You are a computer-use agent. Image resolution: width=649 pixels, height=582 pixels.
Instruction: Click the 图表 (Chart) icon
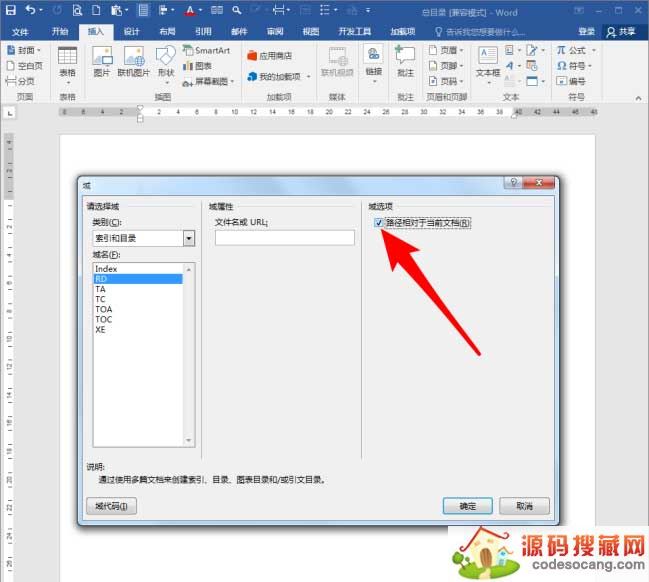pyautogui.click(x=203, y=65)
